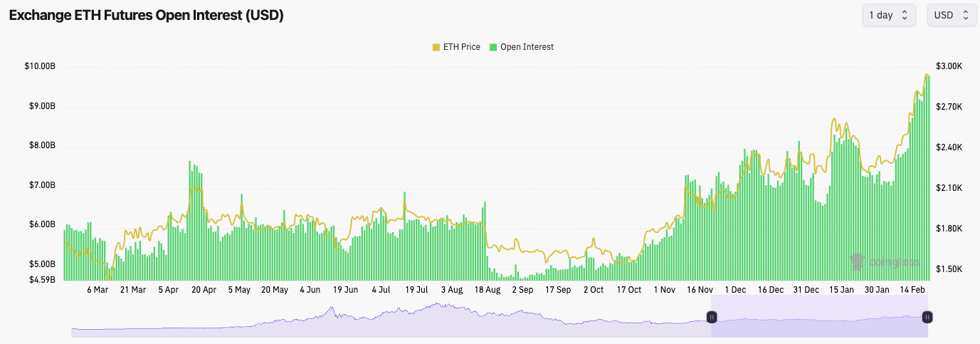Click the unselected left part of the navigator
This screenshot has height=344, width=980.
pyautogui.click(x=391, y=324)
